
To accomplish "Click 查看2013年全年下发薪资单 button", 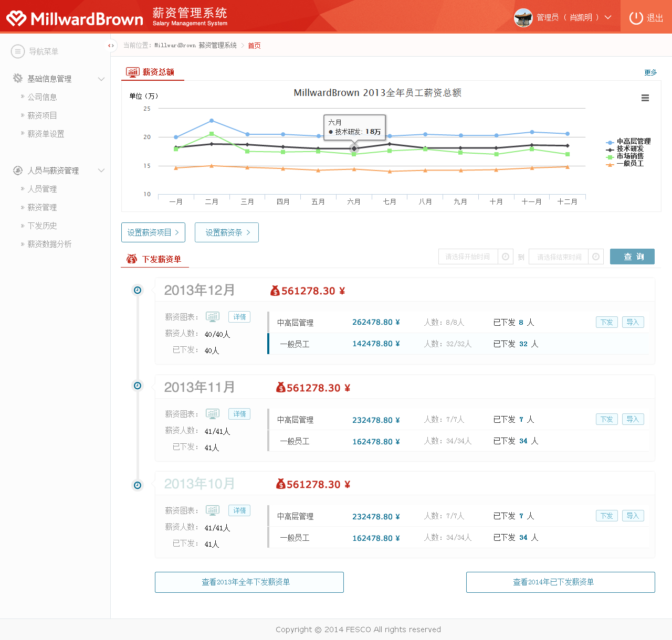I will 249,582.
